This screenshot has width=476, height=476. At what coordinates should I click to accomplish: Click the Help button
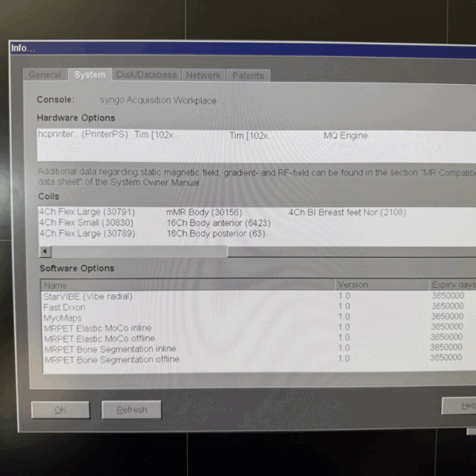[x=459, y=405]
